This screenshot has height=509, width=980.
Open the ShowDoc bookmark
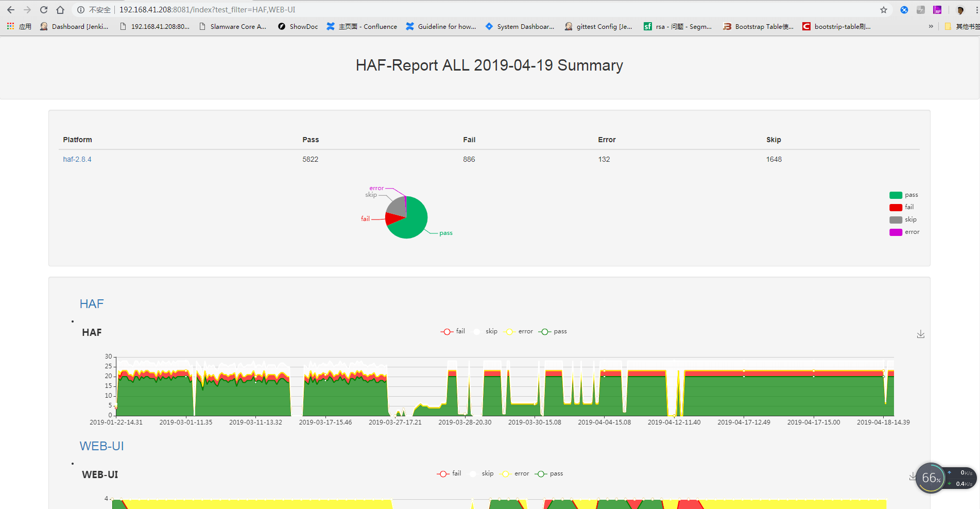tap(298, 26)
